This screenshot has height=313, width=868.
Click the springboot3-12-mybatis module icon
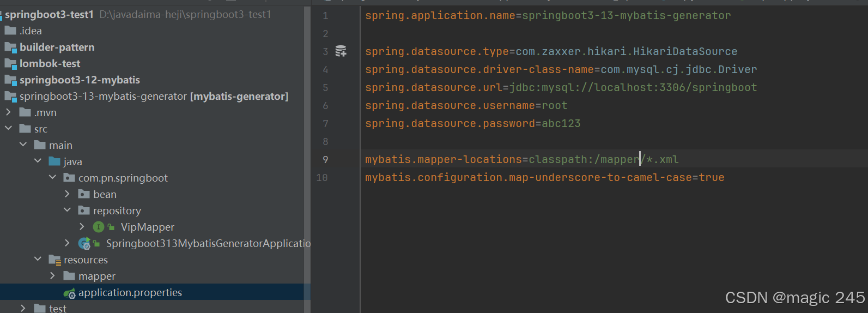coord(10,80)
